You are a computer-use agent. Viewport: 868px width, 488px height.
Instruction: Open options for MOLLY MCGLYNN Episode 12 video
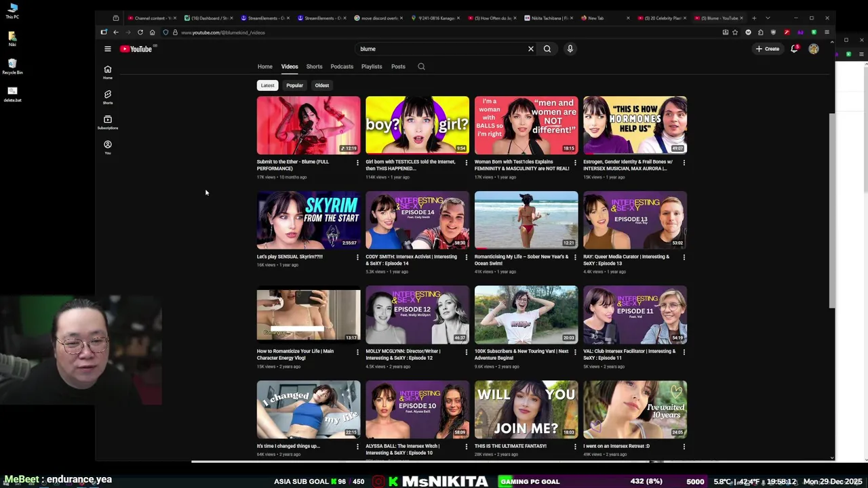pyautogui.click(x=466, y=352)
